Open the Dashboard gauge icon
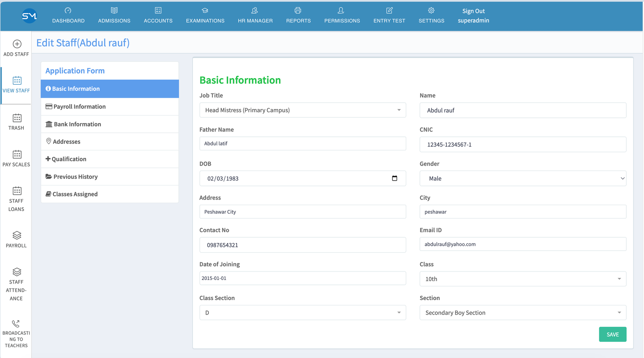 tap(68, 10)
